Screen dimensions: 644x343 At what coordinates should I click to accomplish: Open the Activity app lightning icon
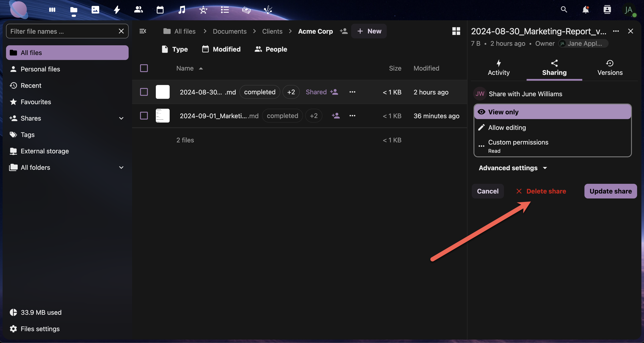click(117, 10)
